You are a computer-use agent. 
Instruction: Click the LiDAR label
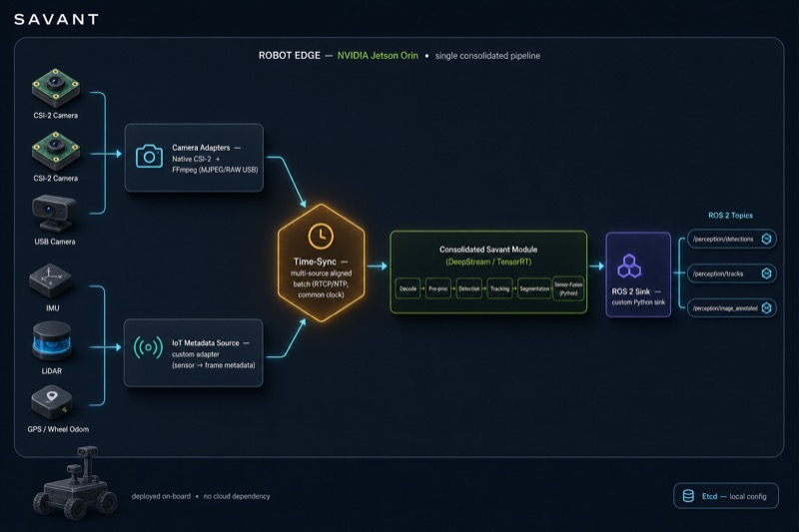(52, 371)
